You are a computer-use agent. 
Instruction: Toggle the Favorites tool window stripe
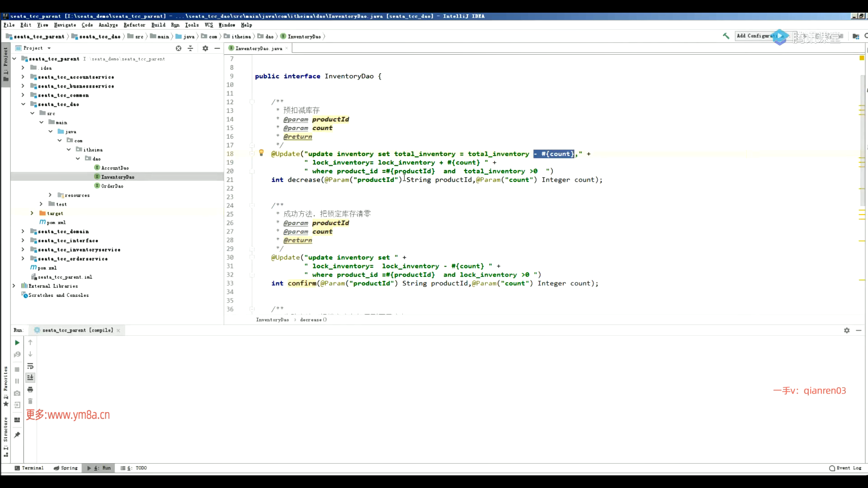pyautogui.click(x=5, y=384)
